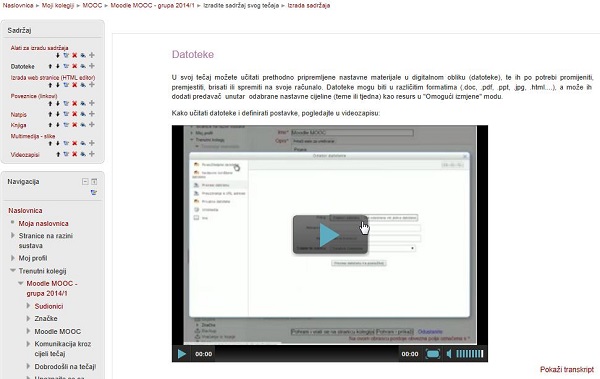600x379 pixels.
Task: Open the Poveznice (linkovi) chapter link
Action: coord(34,96)
